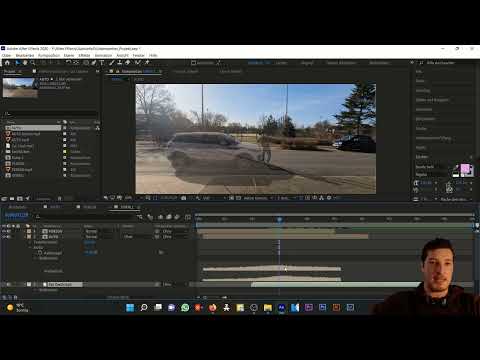Open the Fenster menu

coord(138,55)
